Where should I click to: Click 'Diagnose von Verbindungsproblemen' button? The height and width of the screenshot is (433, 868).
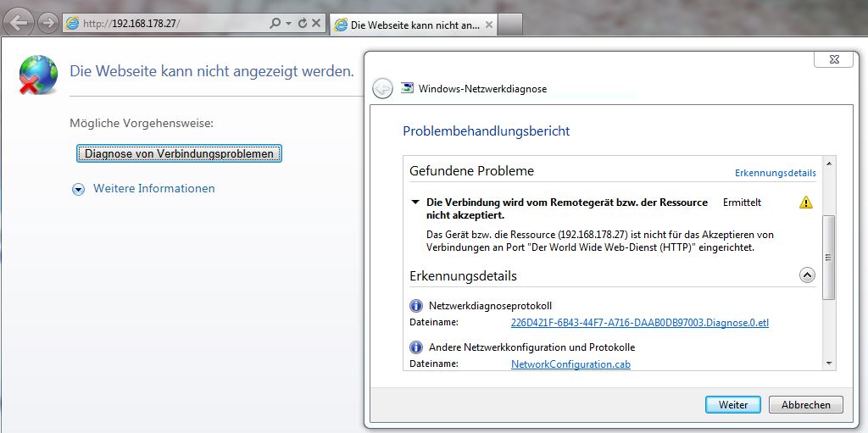179,153
